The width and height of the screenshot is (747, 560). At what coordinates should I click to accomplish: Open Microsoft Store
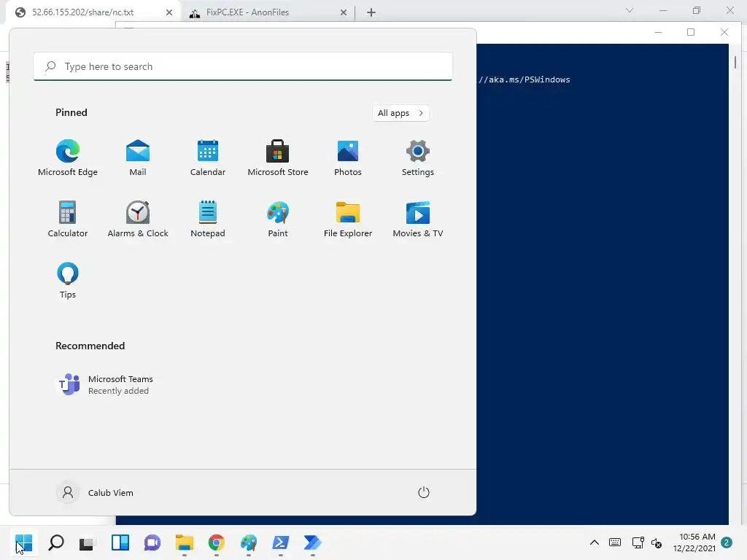pos(278,158)
